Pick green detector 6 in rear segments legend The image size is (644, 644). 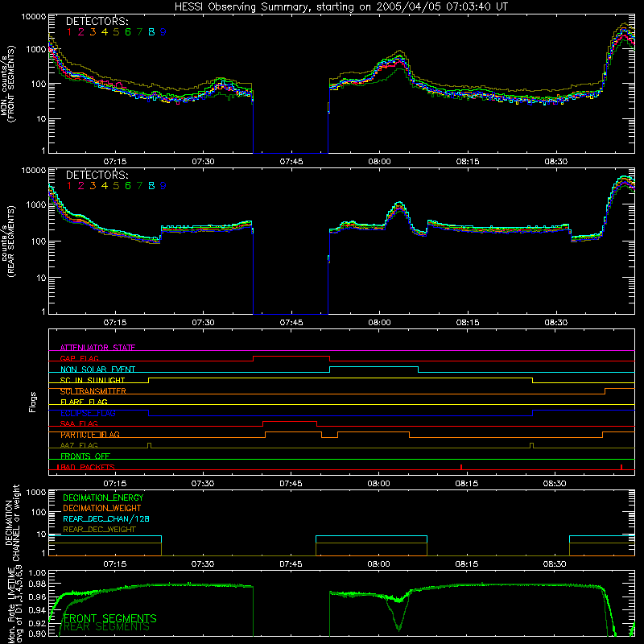(128, 186)
